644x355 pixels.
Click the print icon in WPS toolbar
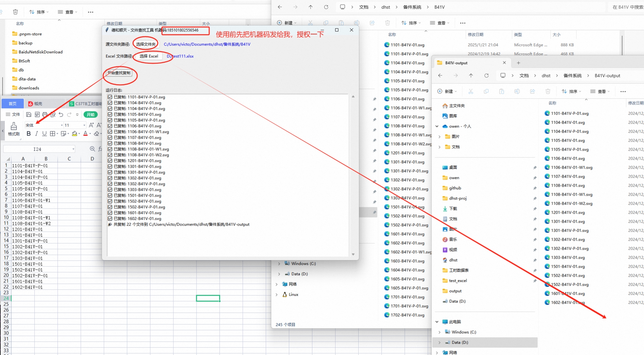(45, 115)
